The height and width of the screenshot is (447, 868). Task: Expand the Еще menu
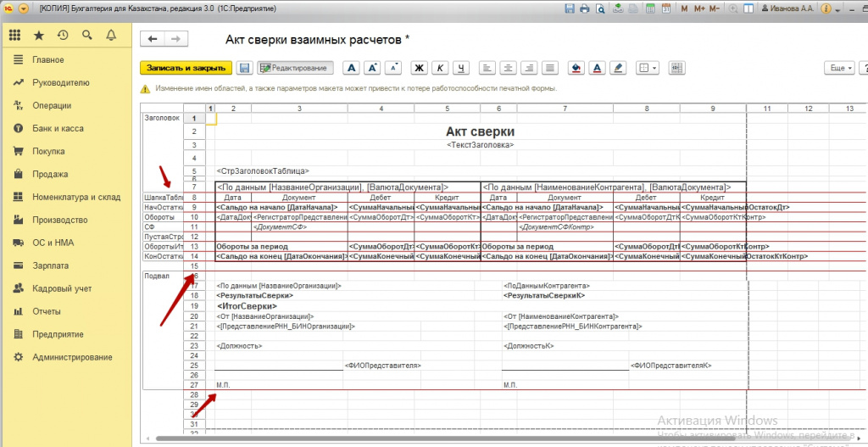842,68
